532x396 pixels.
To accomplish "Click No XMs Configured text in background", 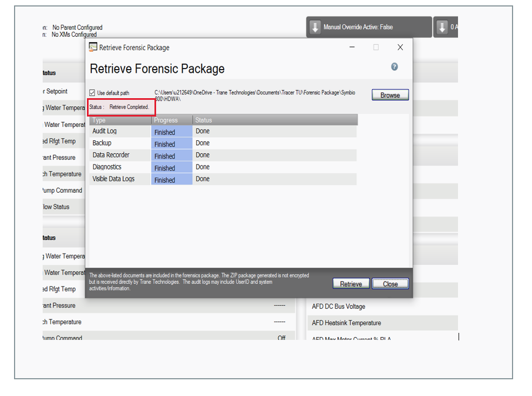I will (x=74, y=35).
